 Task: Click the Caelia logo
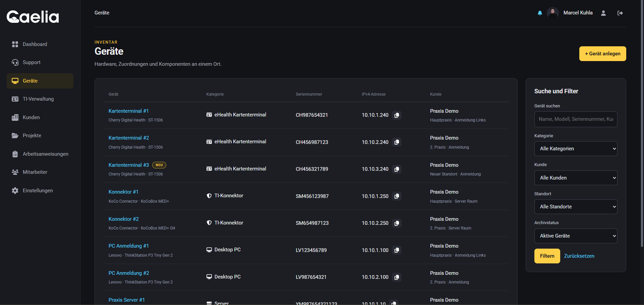click(33, 17)
